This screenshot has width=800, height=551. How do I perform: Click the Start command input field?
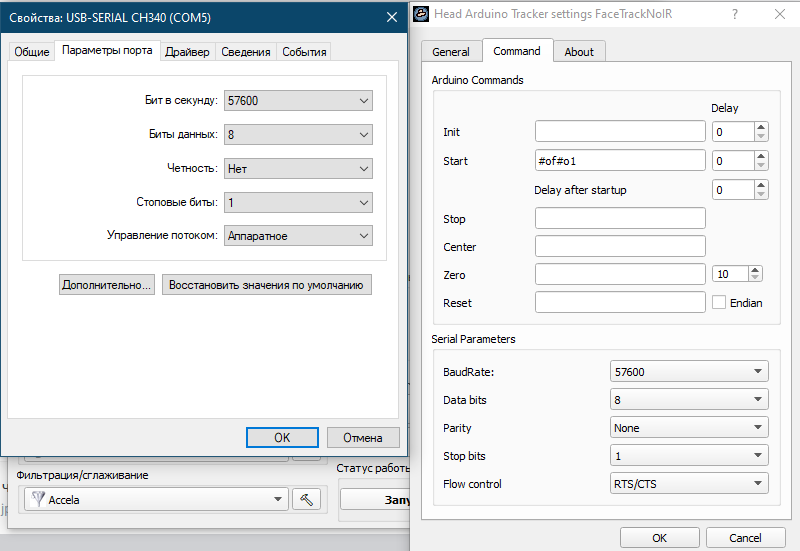tap(620, 160)
